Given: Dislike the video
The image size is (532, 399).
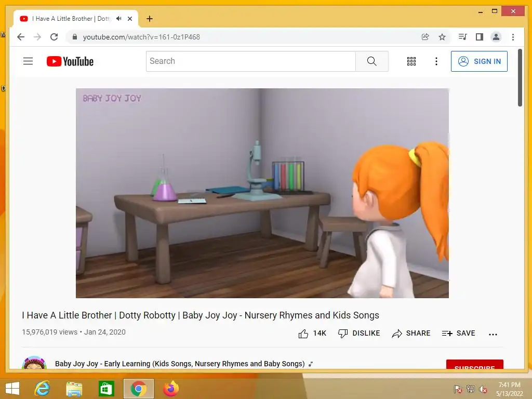Looking at the screenshot, I should (359, 334).
